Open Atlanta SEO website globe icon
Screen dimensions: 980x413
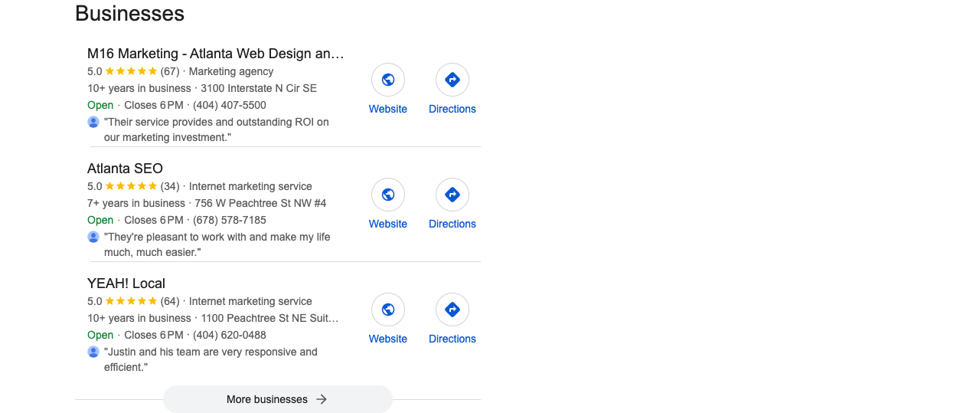pyautogui.click(x=388, y=195)
